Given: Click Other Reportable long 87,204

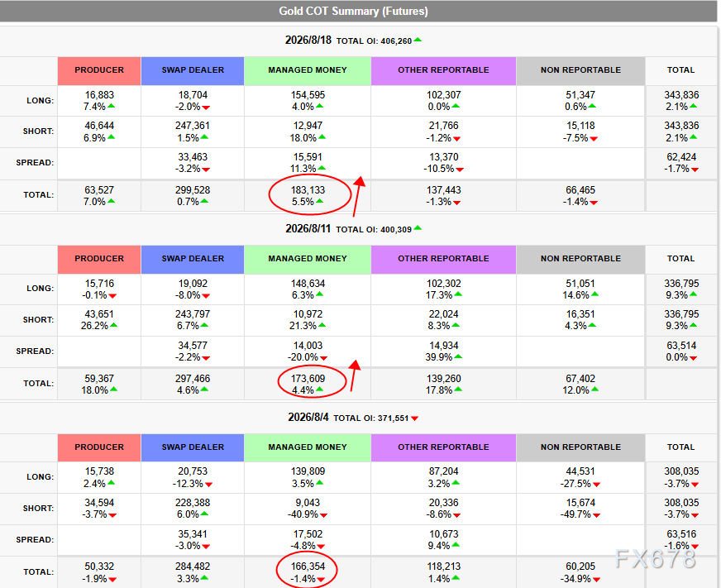Looking at the screenshot, I should [443, 471].
